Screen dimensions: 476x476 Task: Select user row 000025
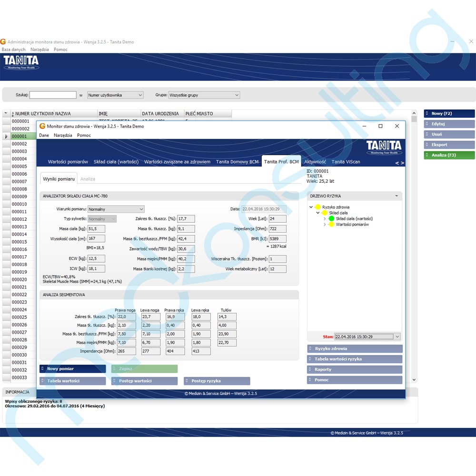20,317
